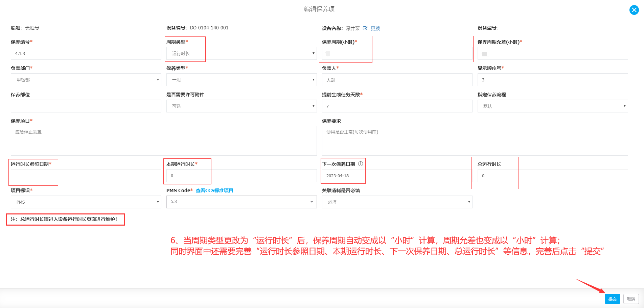Click the 保养周期(小时) input field
The width and height of the screenshot is (644, 308).
397,53
